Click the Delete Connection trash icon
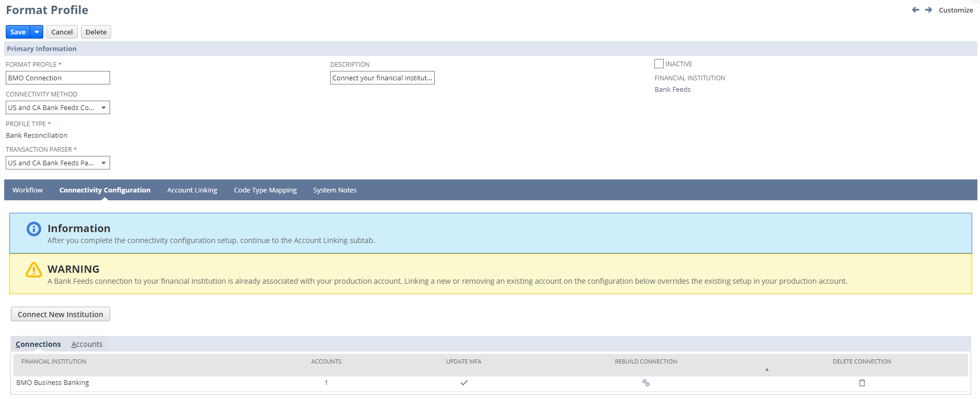 pos(862,383)
